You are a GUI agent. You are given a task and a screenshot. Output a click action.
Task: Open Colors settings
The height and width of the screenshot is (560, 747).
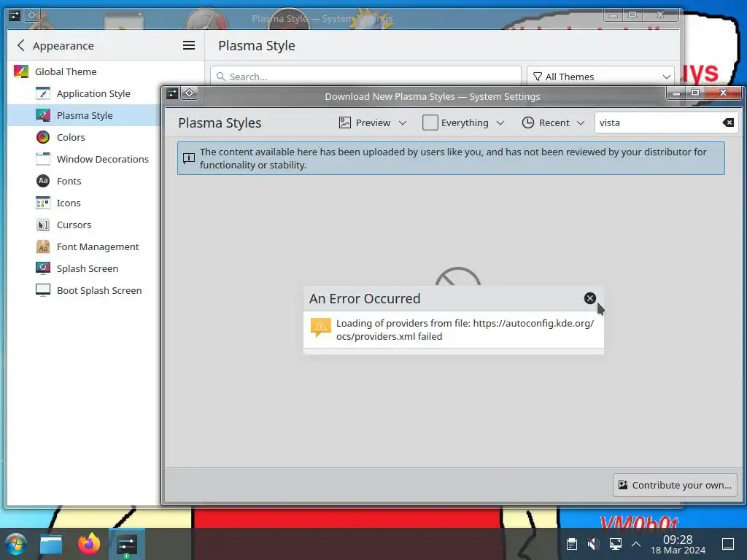[86, 137]
